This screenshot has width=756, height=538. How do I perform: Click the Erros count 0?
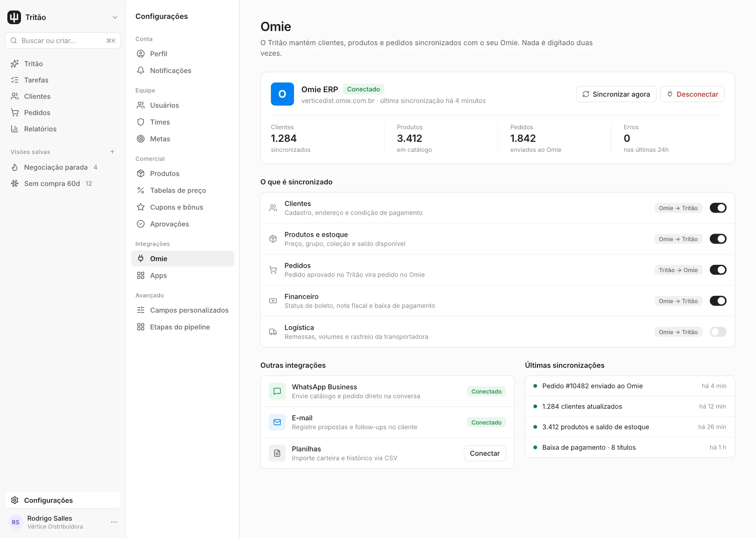pos(627,138)
